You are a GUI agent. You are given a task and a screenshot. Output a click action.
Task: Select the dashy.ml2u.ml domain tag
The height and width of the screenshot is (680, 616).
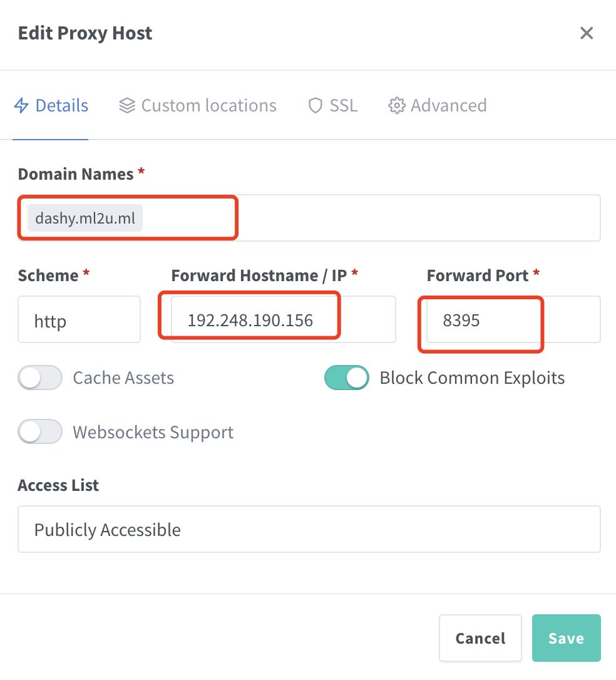(x=85, y=219)
